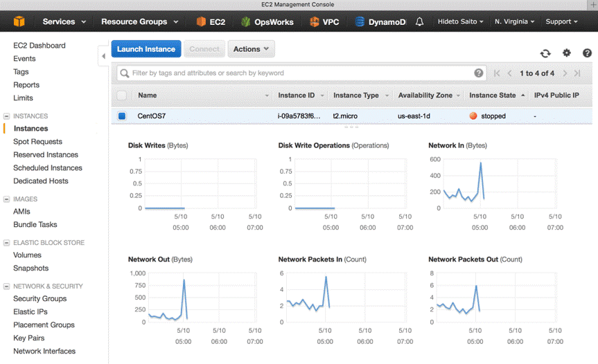Screen dimensions: 598x364
Task: Open help question mark icon at top right
Action: tap(587, 53)
